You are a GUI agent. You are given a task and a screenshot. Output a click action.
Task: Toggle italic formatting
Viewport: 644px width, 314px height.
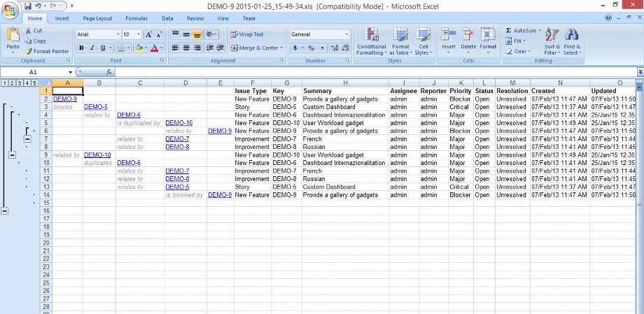[x=92, y=48]
